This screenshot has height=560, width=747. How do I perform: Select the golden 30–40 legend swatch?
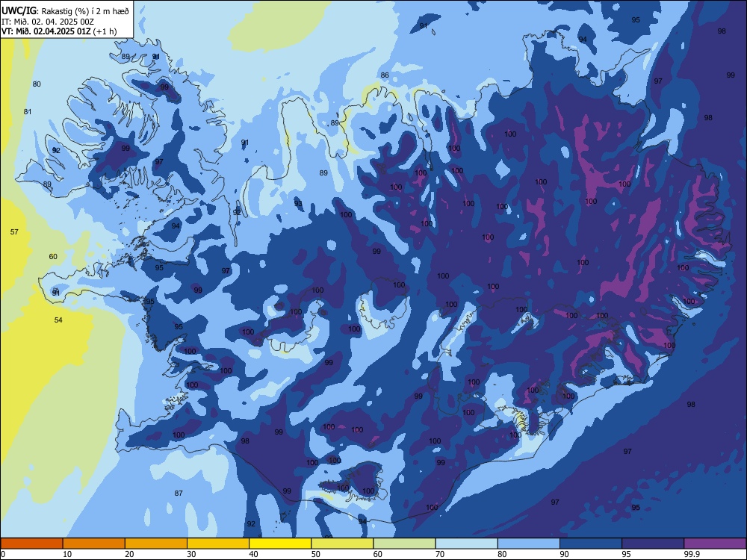218,544
